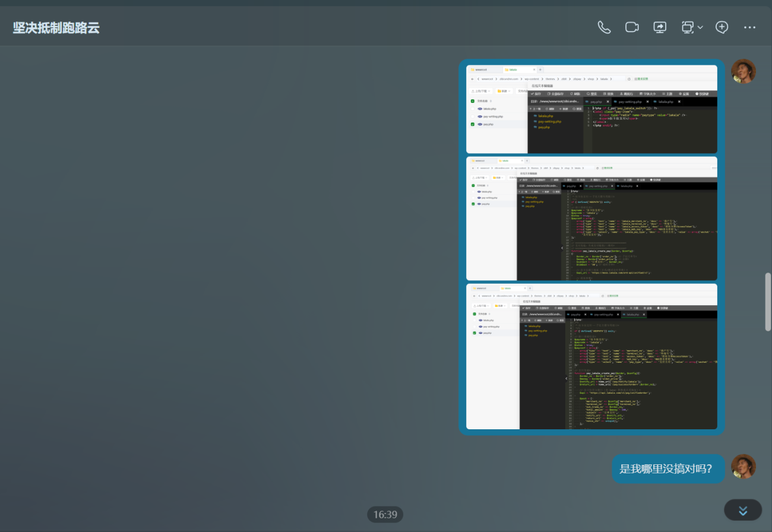Open the third screenshot showing lakala.php code
The height and width of the screenshot is (532, 772).
pyautogui.click(x=591, y=356)
